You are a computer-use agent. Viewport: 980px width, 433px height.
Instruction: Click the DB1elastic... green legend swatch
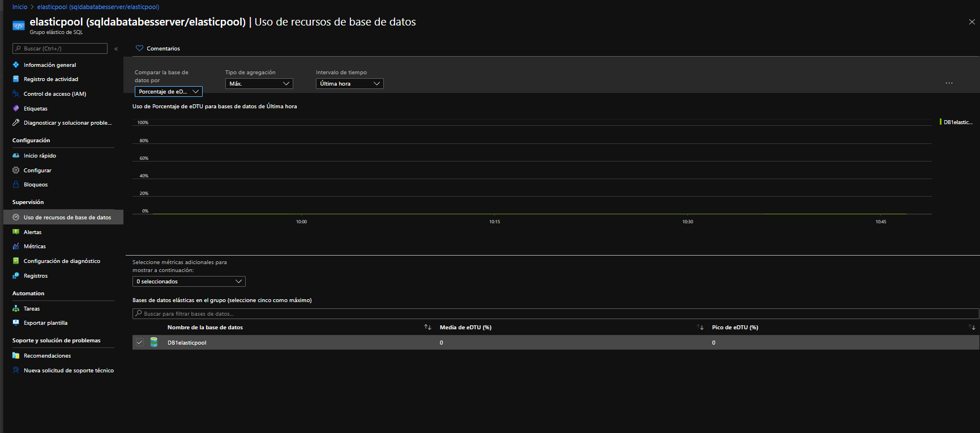(x=941, y=122)
